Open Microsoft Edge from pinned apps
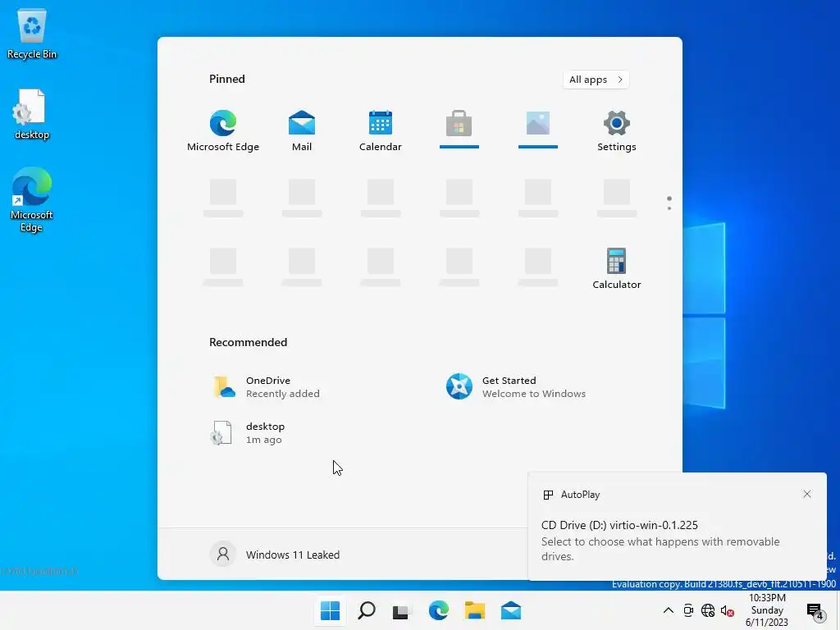The image size is (840, 630). (x=223, y=130)
